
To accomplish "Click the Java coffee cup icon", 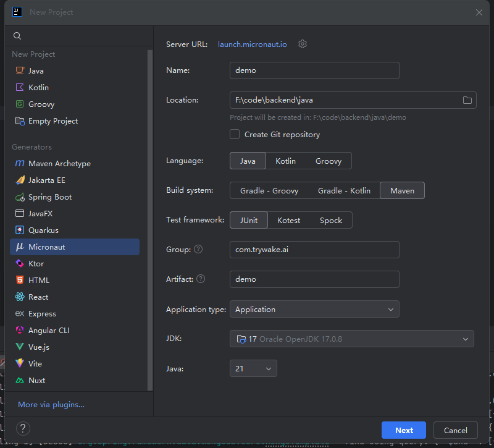I will [20, 70].
